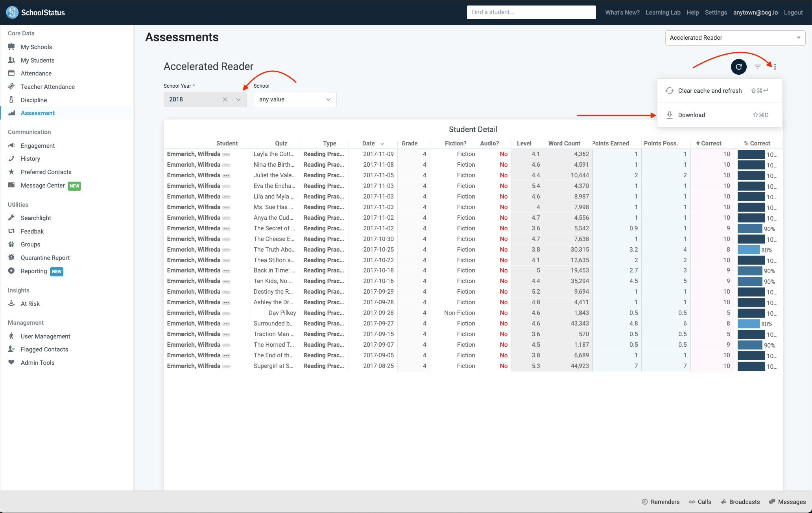
Task: Click the User Management person icon
Action: tap(11, 336)
